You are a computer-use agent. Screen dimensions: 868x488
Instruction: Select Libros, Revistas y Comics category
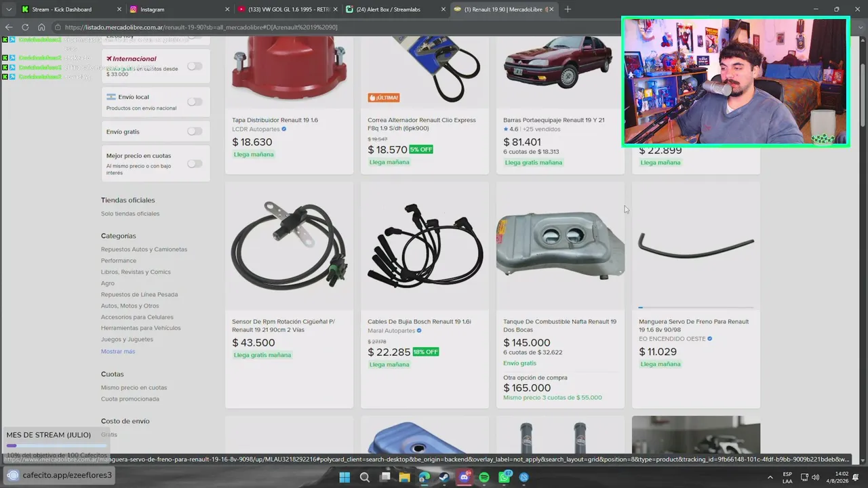click(136, 272)
